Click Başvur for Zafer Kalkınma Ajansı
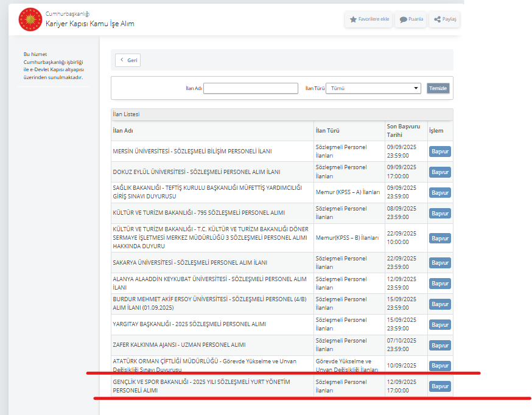532x415 pixels. tap(439, 346)
